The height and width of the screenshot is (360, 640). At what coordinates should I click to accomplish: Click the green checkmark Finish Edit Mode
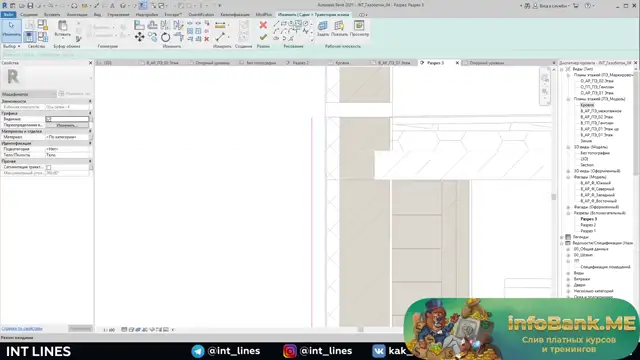pyautogui.click(x=263, y=37)
